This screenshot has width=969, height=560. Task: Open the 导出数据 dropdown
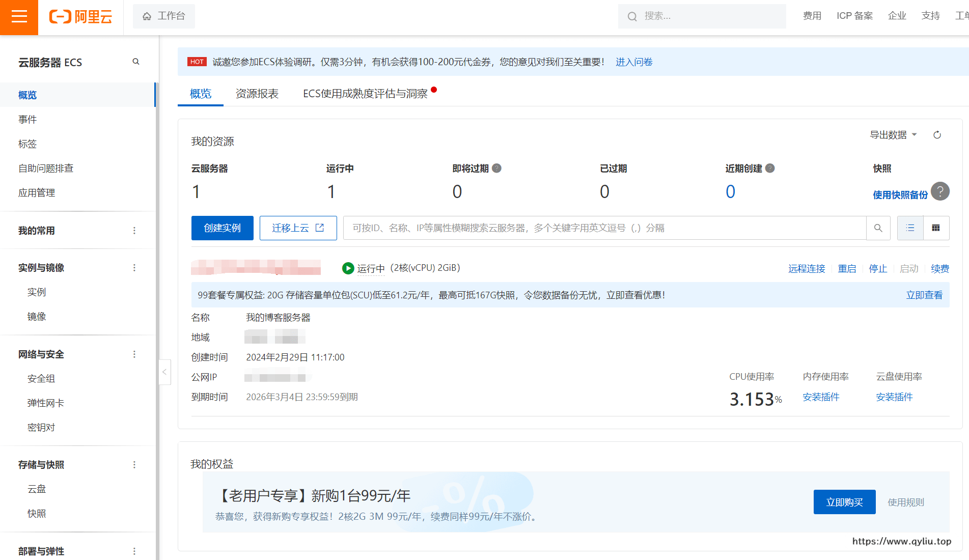pyautogui.click(x=893, y=135)
